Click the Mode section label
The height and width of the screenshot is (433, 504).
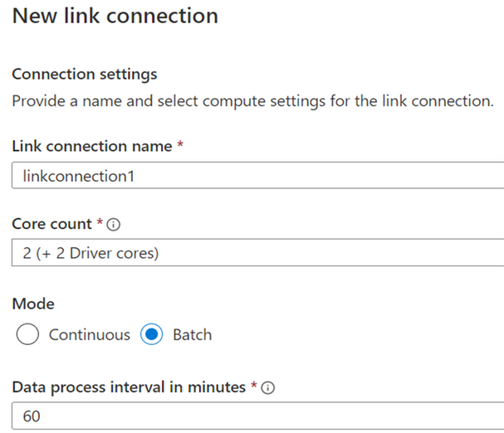(x=33, y=304)
